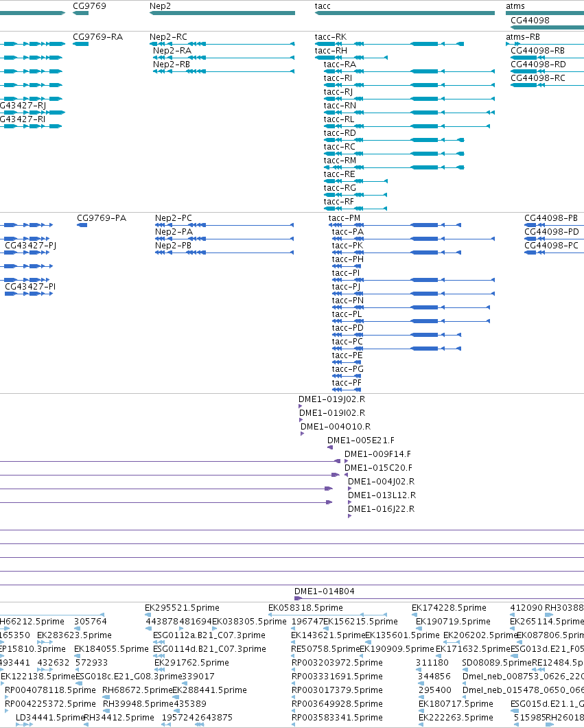Click the tacc-PE protein label
Image resolution: width=584 pixels, height=728 pixels.
pyautogui.click(x=347, y=355)
